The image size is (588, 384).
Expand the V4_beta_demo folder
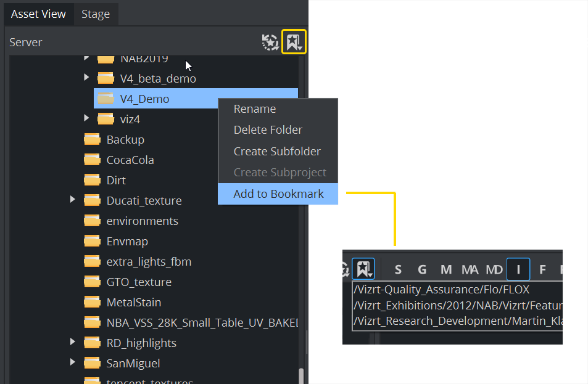click(86, 78)
